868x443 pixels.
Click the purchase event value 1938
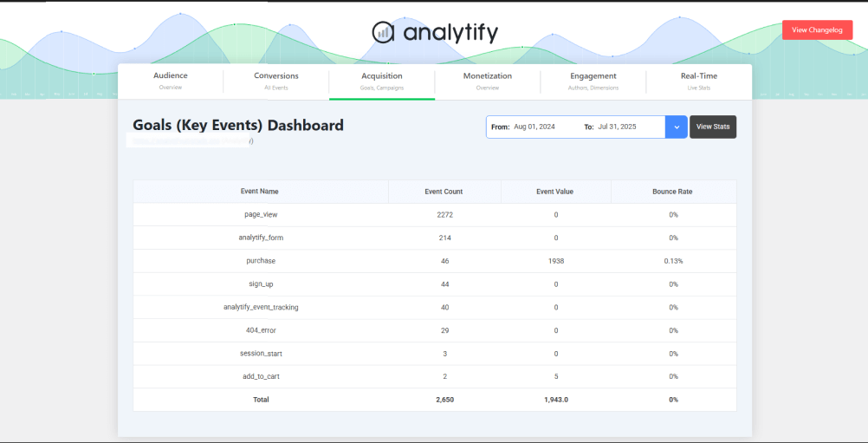pyautogui.click(x=556, y=261)
